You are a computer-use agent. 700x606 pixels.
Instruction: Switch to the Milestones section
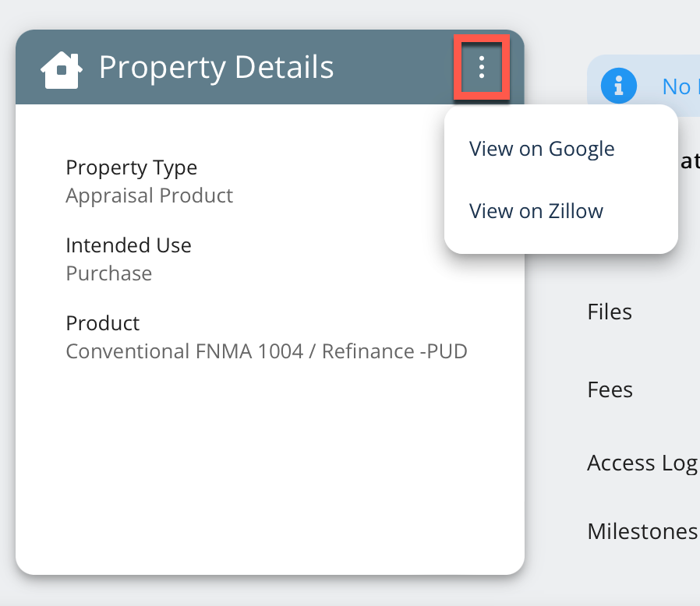(x=642, y=531)
